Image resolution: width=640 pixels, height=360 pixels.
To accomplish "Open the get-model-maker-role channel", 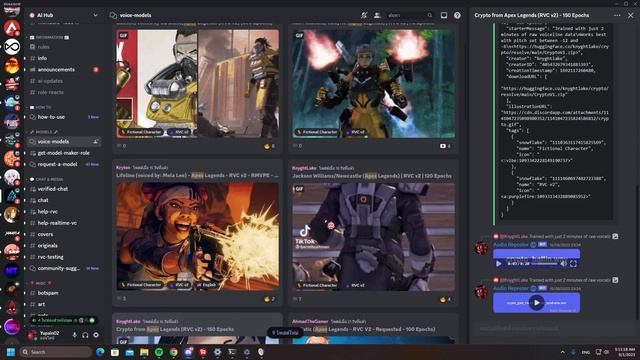I will tap(63, 153).
